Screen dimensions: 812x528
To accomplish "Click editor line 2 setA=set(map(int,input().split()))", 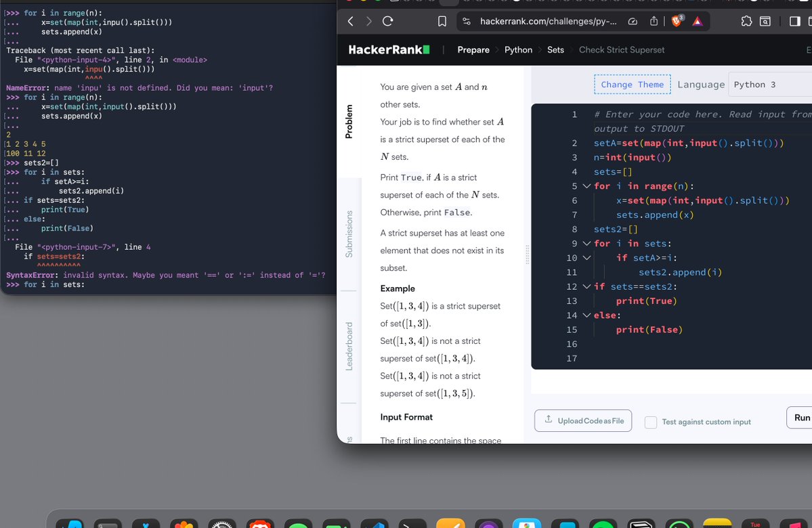I will click(x=689, y=143).
